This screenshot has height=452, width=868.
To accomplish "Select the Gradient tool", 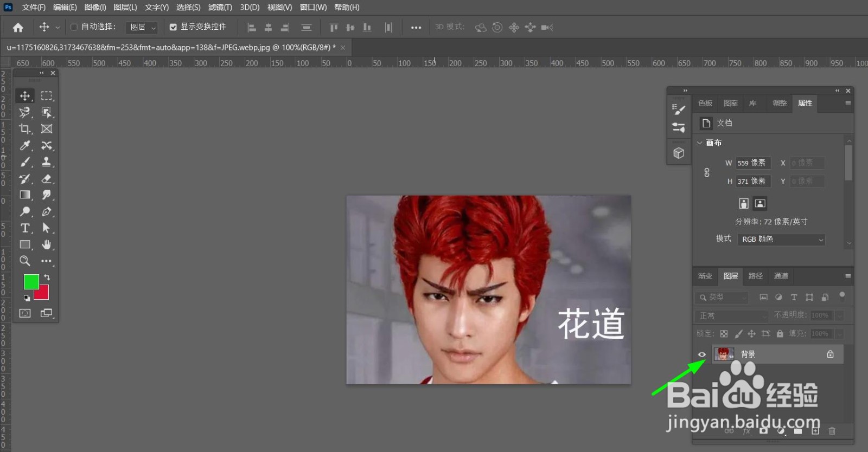I will pyautogui.click(x=25, y=195).
